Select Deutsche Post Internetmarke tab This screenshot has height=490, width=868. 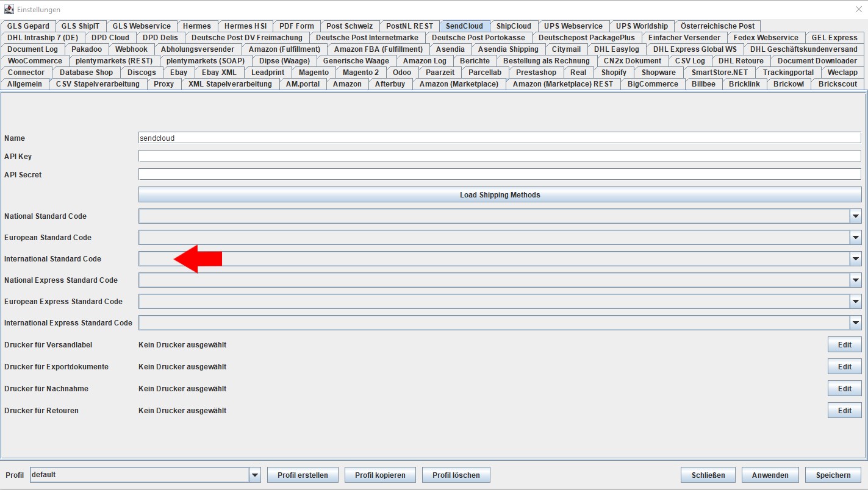pyautogui.click(x=367, y=38)
